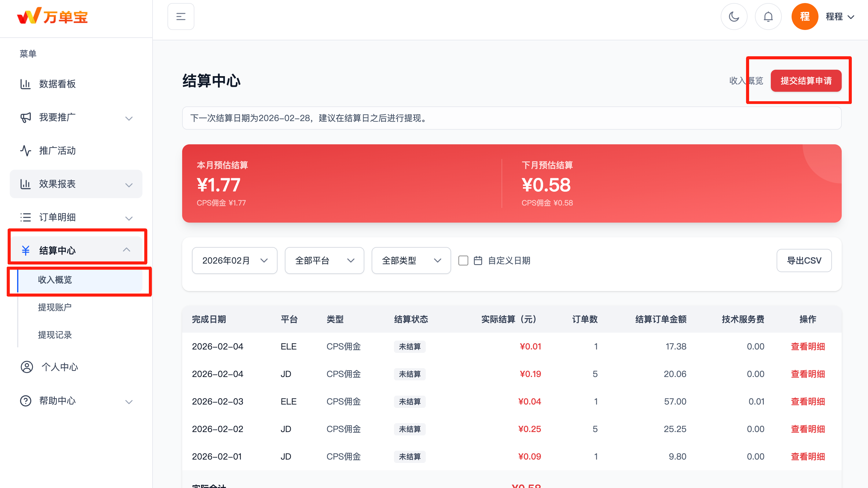
Task: Click the 推广活动 activity pulse icon
Action: click(x=26, y=151)
